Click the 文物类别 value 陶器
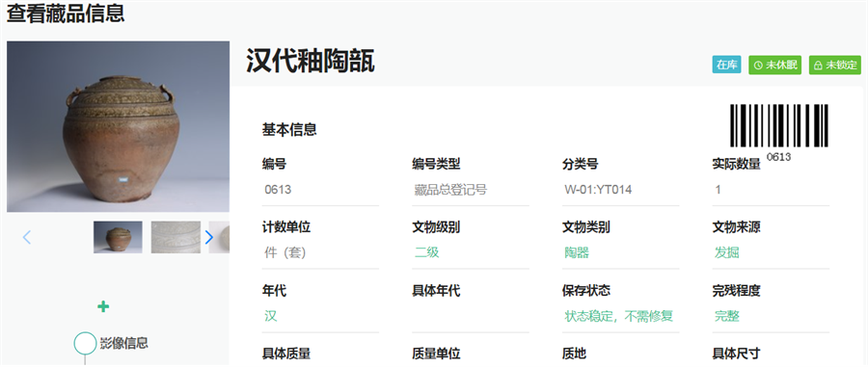This screenshot has width=868, height=367. click(577, 253)
